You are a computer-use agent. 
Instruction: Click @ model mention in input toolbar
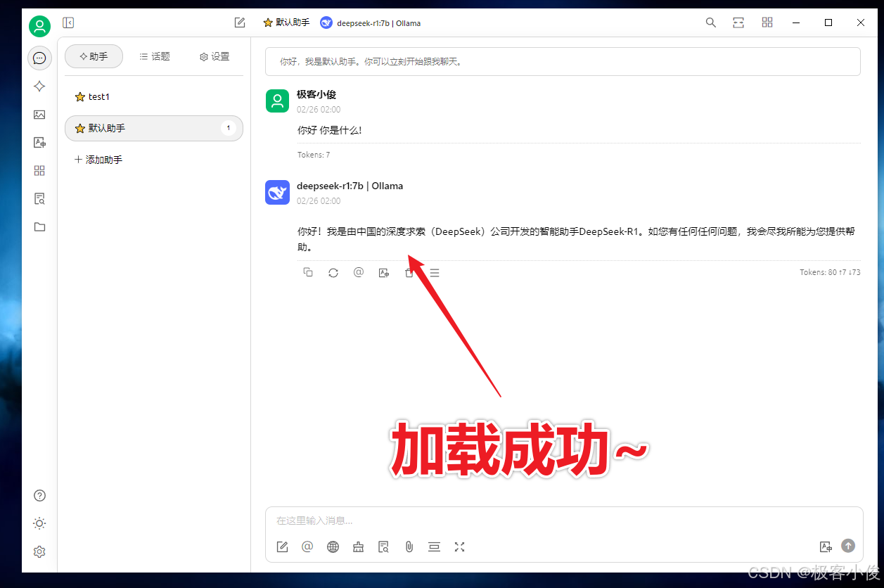point(307,547)
